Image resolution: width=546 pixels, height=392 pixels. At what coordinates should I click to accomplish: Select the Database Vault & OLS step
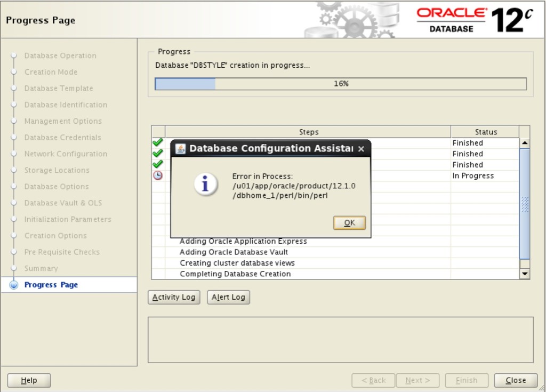[x=63, y=203]
